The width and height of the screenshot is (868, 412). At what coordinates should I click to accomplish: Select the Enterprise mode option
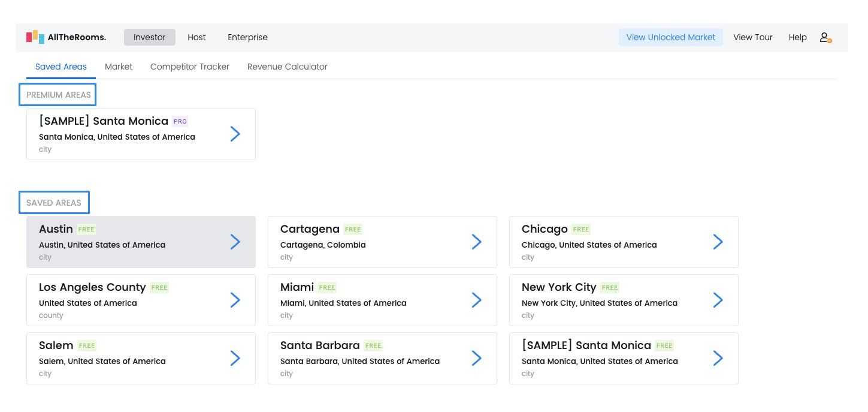coord(247,37)
